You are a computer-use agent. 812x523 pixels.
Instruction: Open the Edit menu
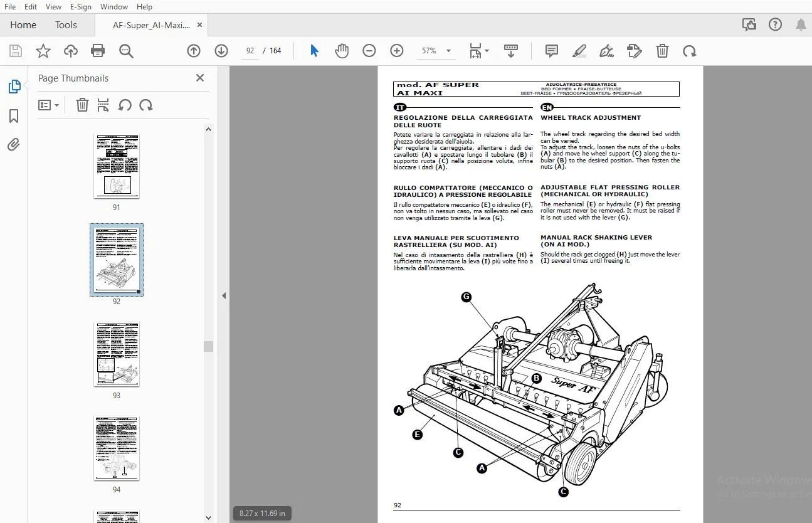click(x=30, y=6)
